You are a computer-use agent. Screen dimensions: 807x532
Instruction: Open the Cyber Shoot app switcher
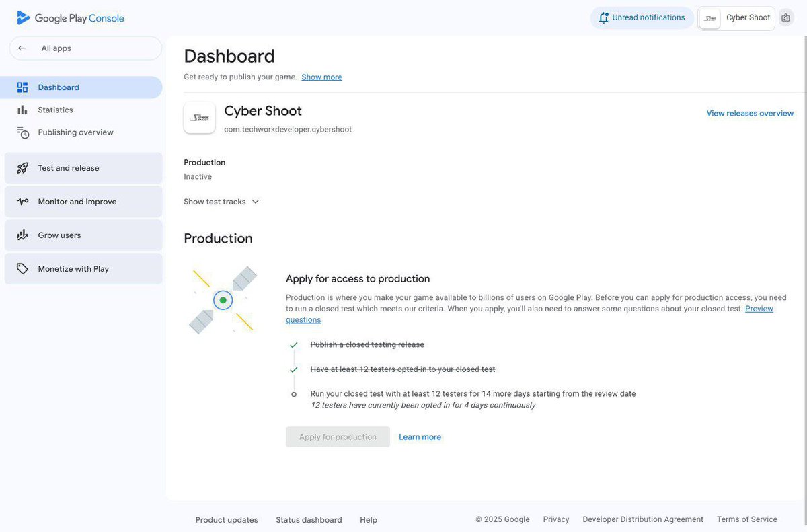(736, 17)
